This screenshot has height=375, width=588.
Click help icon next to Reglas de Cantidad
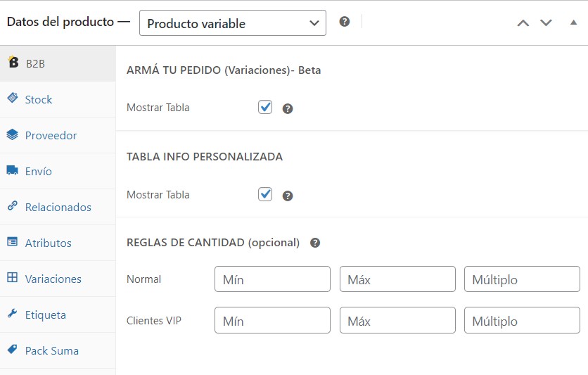click(315, 243)
